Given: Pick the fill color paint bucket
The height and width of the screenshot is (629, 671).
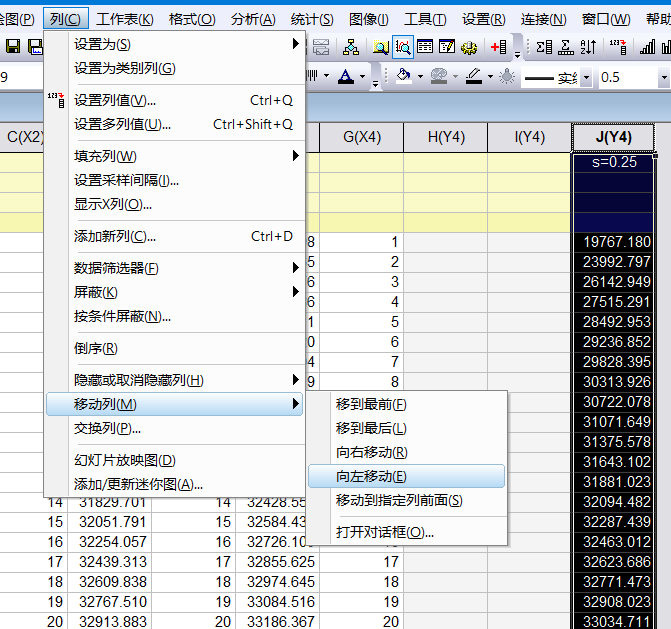Looking at the screenshot, I should click(x=404, y=77).
